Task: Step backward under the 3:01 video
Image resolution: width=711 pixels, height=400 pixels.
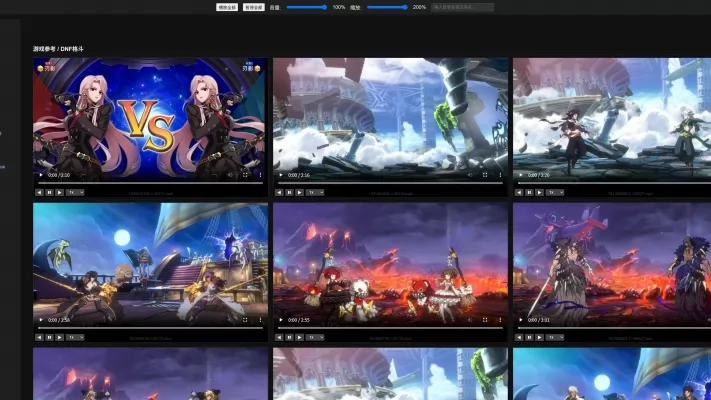Action: click(x=519, y=337)
